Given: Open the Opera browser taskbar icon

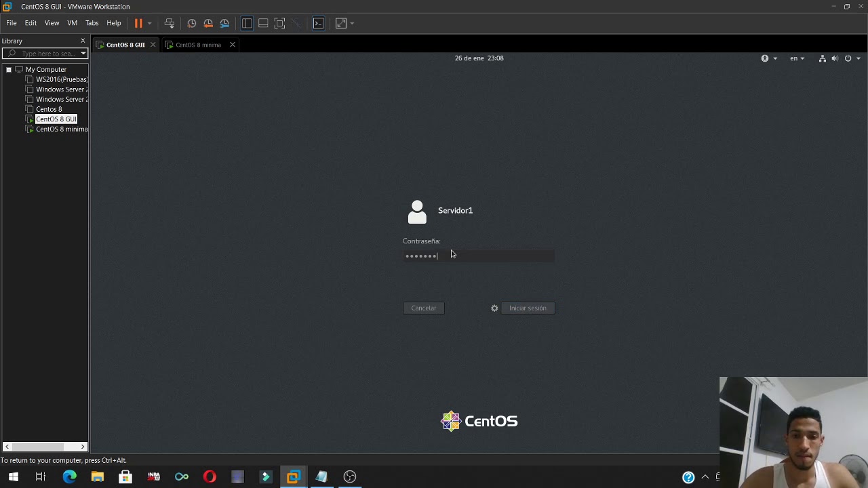Looking at the screenshot, I should pos(210,476).
